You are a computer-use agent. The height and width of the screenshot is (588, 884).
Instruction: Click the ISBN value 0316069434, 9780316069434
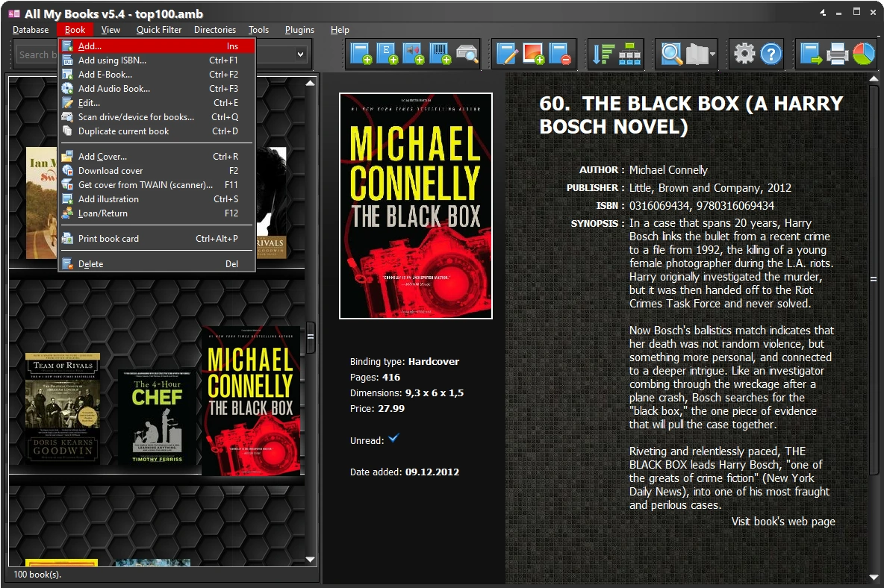click(702, 206)
